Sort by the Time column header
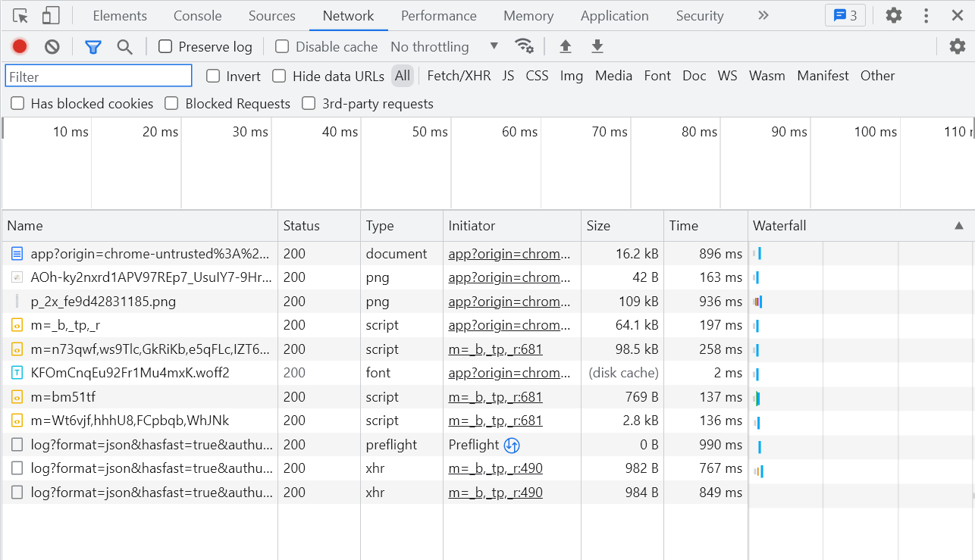The image size is (975, 560). pyautogui.click(x=706, y=226)
